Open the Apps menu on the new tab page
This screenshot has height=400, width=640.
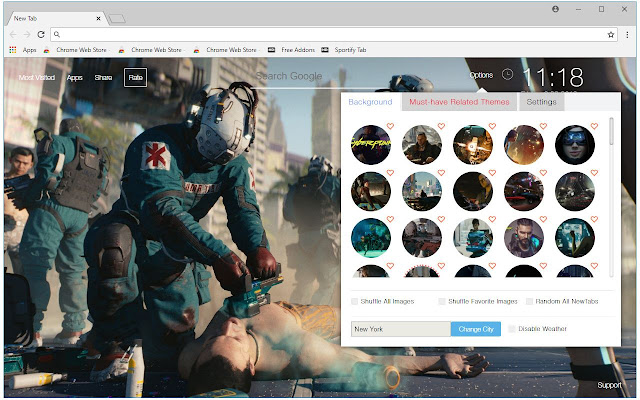(74, 78)
